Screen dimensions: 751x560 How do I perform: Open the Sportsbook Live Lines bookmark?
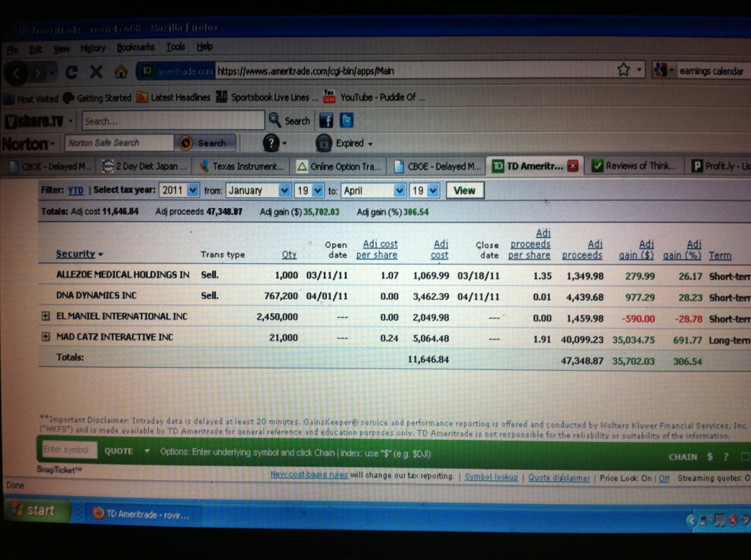[267, 97]
